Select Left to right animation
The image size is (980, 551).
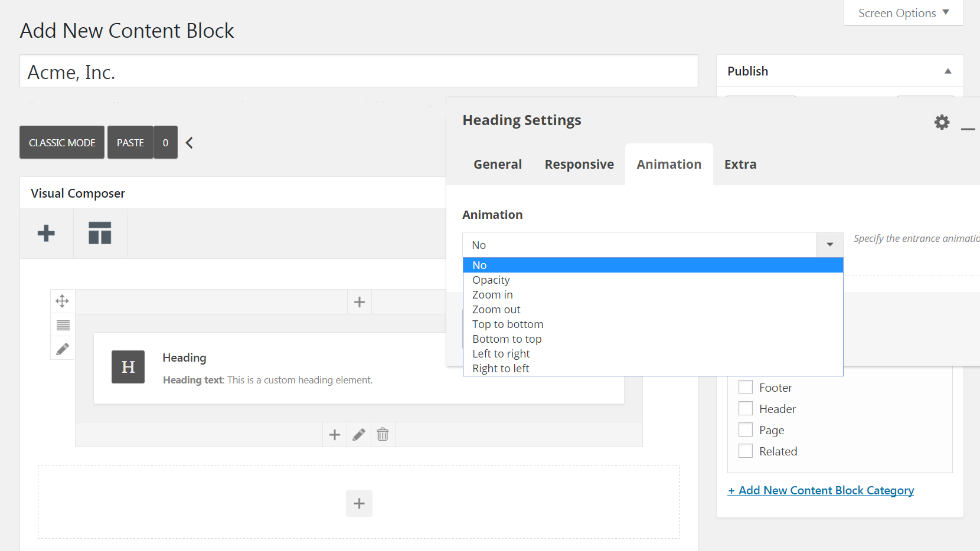652,354
